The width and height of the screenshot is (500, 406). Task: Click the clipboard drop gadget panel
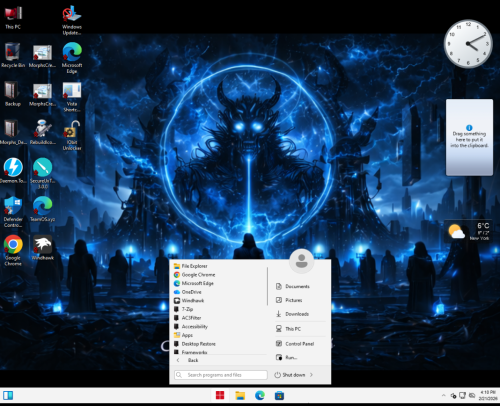coord(469,137)
